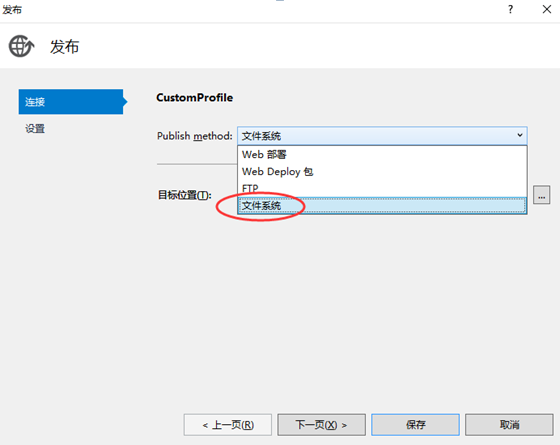Save the profile with 保存 button
This screenshot has width=560, height=445.
point(415,425)
